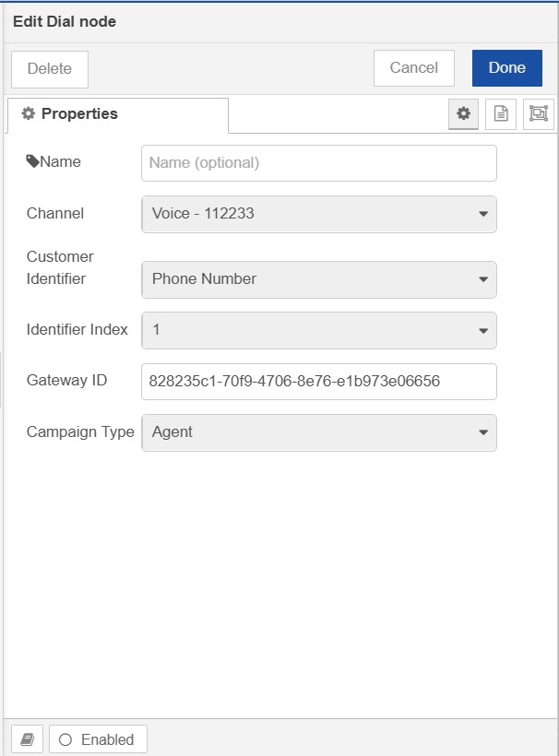Cancel editing the Dial node

(x=414, y=68)
